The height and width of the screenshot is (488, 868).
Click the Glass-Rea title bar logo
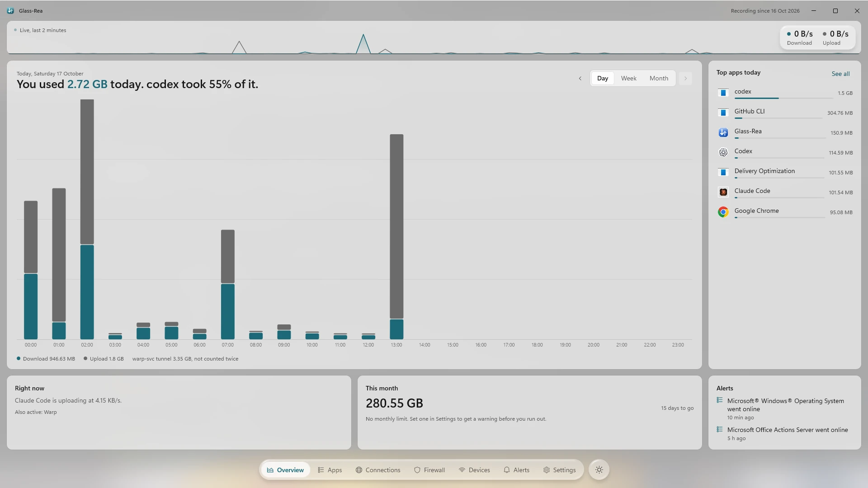10,11
